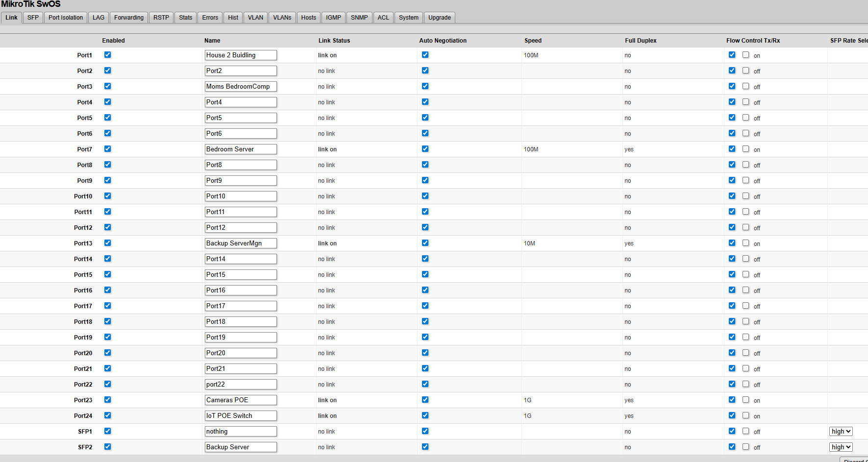The image size is (868, 462).
Task: Edit the 'IoT POE Switch' name field
Action: (241, 416)
